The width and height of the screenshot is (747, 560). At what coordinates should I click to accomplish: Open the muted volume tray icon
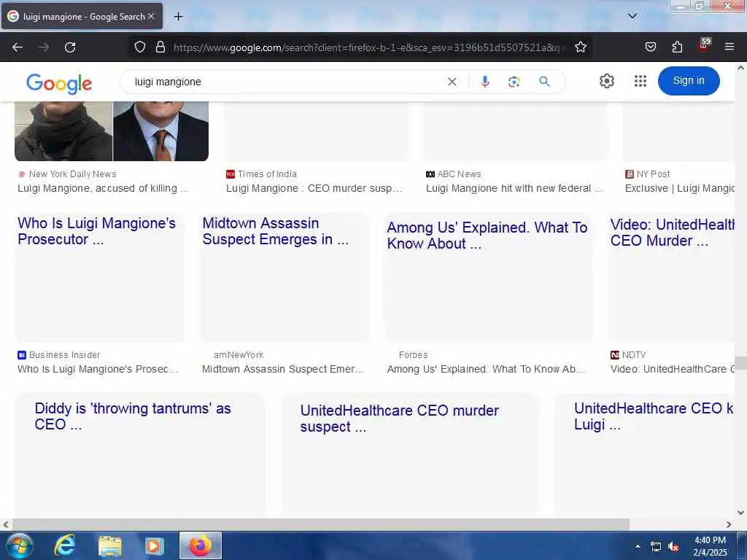(x=673, y=547)
